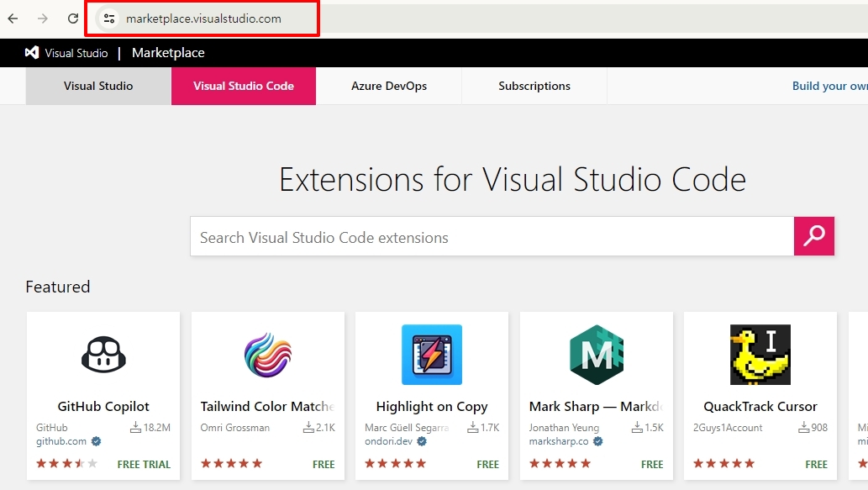Click the FREE label on Tailwind Color Matcher
Viewport: 868px width, 490px height.
coord(324,465)
